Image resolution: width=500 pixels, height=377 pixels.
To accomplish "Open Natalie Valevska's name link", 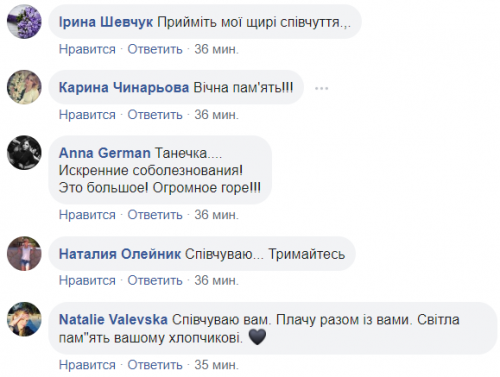I will [113, 319].
